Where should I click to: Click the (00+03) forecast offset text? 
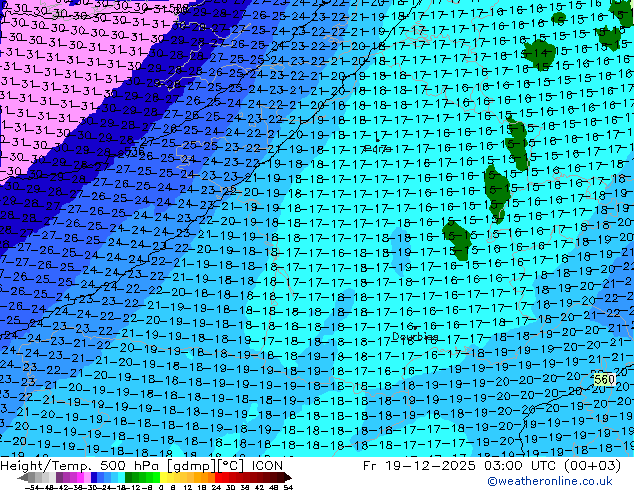(x=592, y=466)
